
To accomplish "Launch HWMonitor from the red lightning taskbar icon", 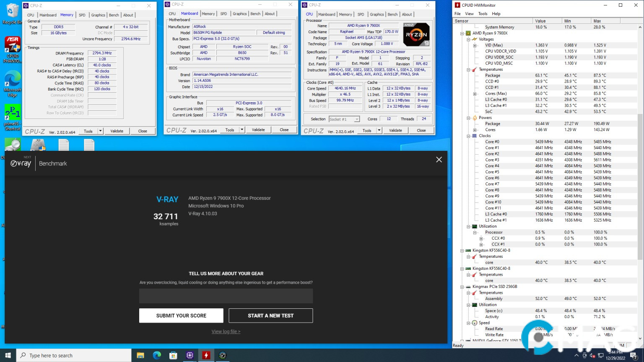I will pos(206,355).
